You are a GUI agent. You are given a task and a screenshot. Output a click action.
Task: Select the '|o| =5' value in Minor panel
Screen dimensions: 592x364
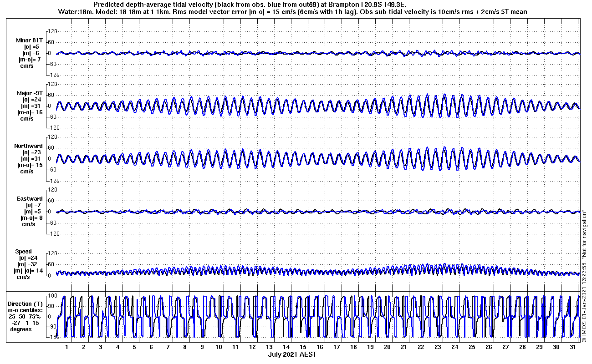(32, 47)
